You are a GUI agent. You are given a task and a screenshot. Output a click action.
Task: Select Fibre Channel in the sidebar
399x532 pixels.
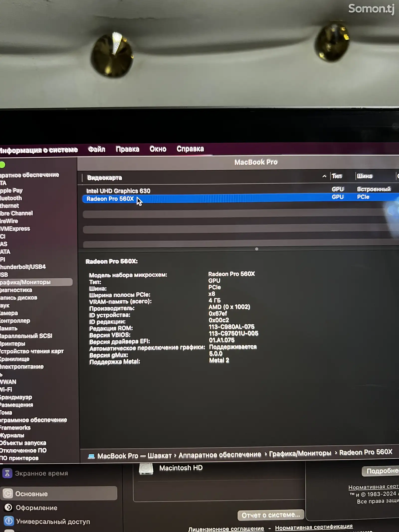(x=16, y=213)
